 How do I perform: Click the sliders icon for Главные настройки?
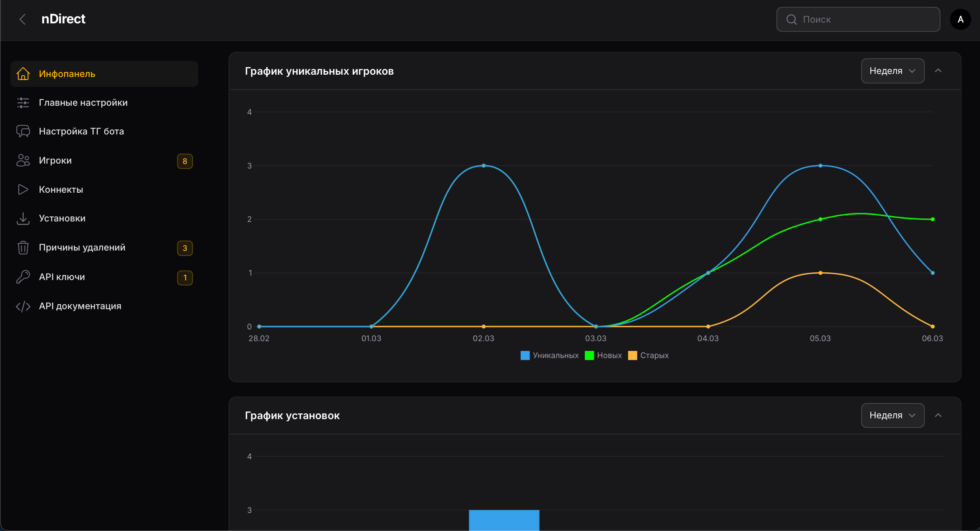coord(23,103)
